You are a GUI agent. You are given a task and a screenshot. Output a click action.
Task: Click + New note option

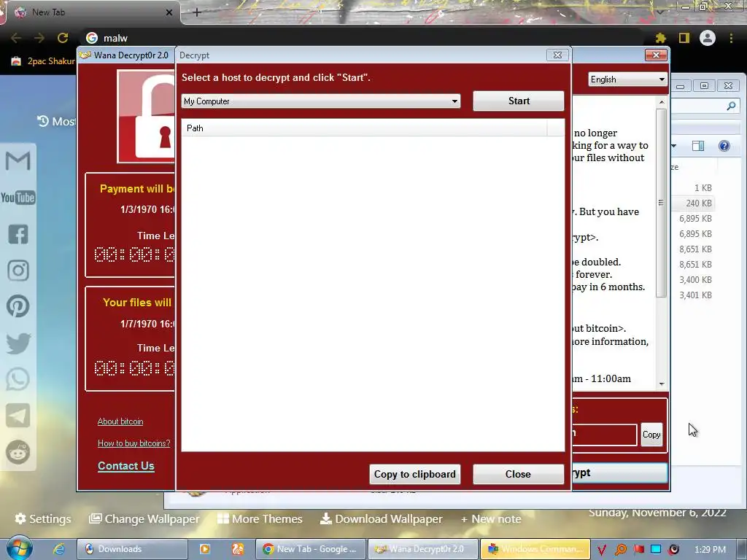[491, 518]
